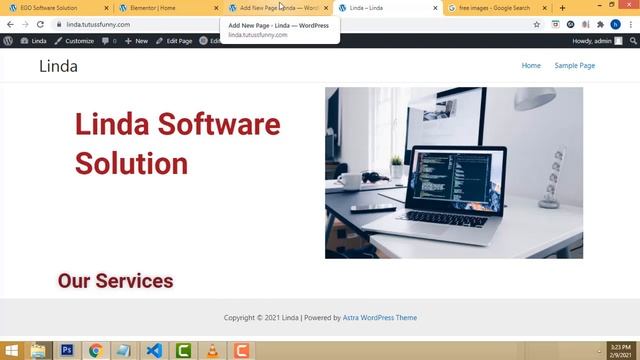640x360 pixels.
Task: View site info via the padlock icon
Action: [x=59, y=24]
